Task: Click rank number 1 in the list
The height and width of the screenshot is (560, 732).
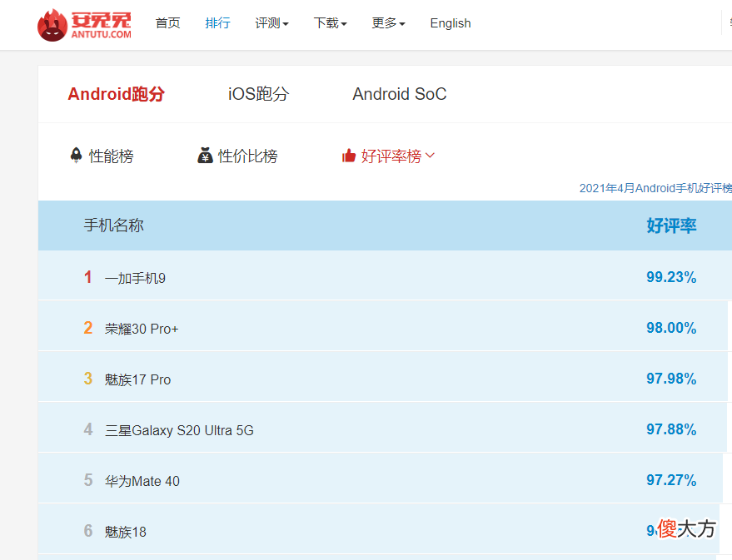Action: pos(87,277)
